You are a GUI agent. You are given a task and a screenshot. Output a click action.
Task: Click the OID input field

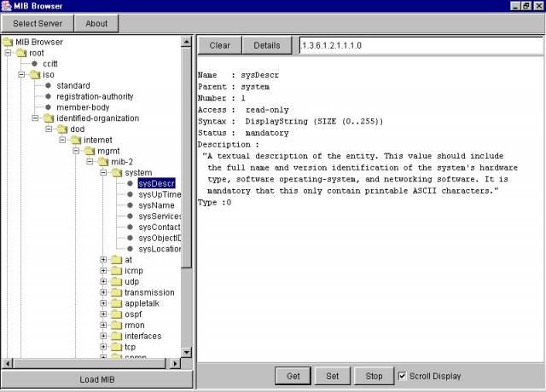point(421,45)
